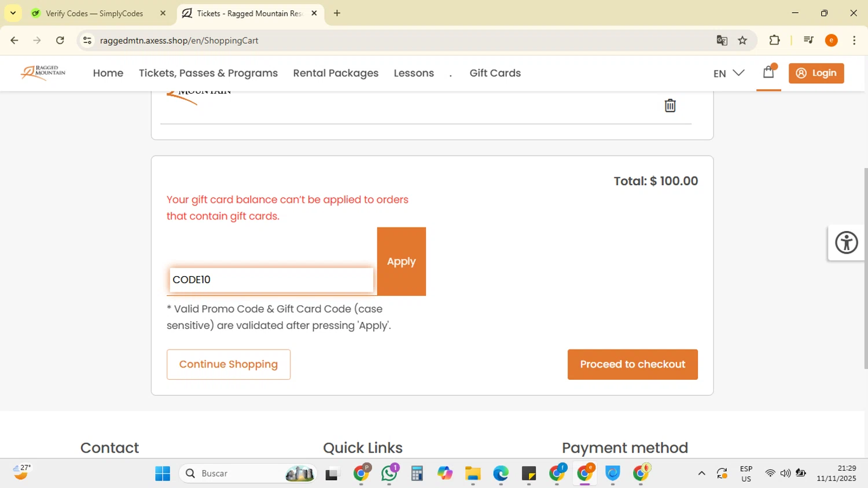Open the Lessons menu item
The width and height of the screenshot is (868, 488).
tap(414, 73)
